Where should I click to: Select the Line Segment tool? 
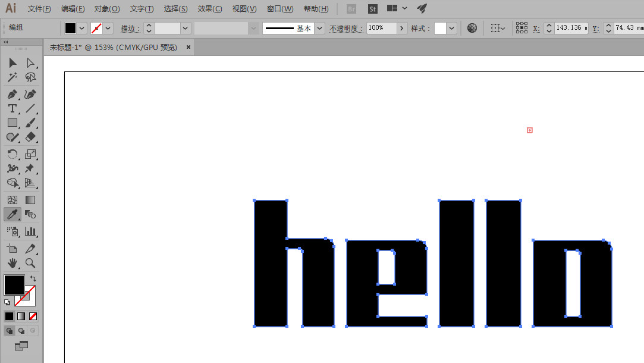click(x=30, y=108)
